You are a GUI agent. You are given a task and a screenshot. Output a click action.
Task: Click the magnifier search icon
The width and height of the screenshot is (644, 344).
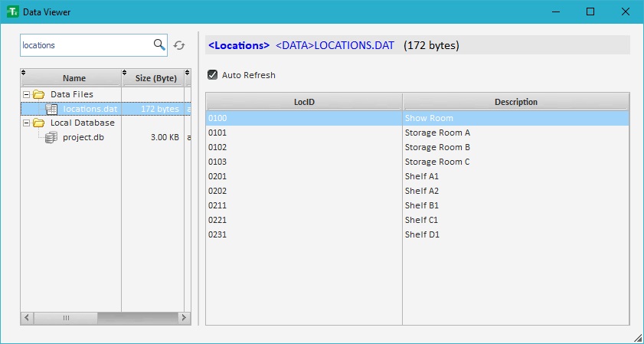pyautogui.click(x=159, y=44)
